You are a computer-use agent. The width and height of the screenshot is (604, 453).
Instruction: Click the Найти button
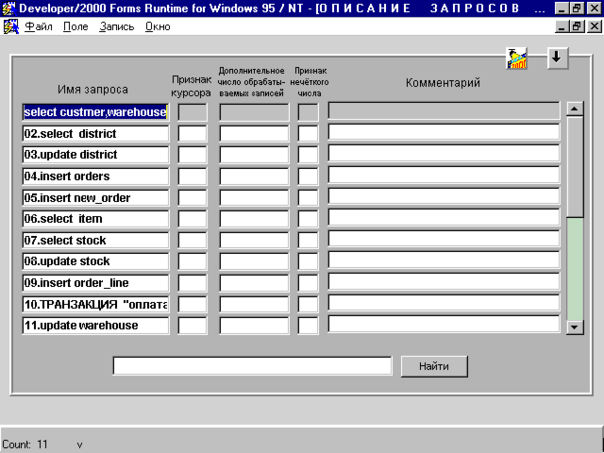point(434,366)
